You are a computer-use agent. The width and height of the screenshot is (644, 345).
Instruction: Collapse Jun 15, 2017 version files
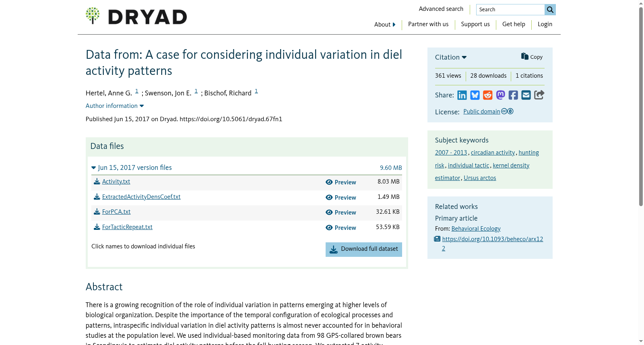pyautogui.click(x=132, y=167)
